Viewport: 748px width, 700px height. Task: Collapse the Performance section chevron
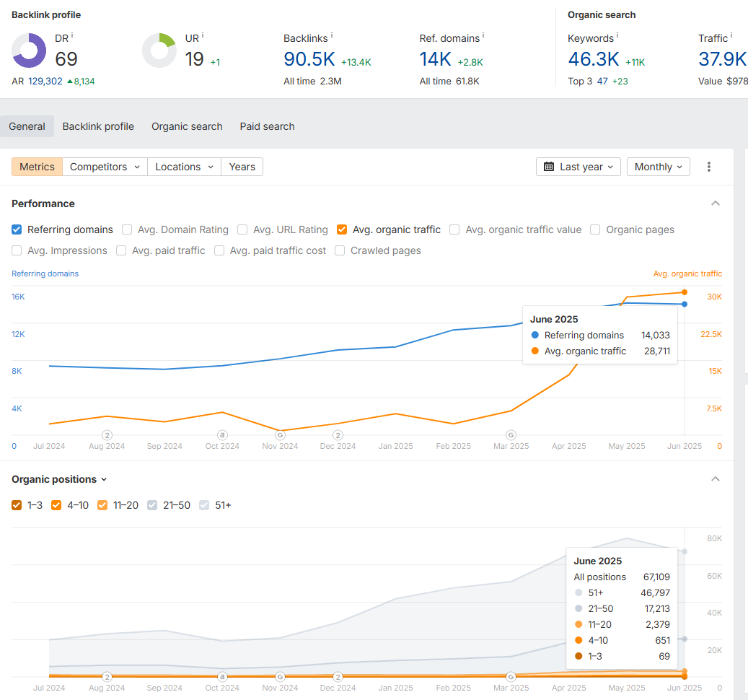[716, 204]
